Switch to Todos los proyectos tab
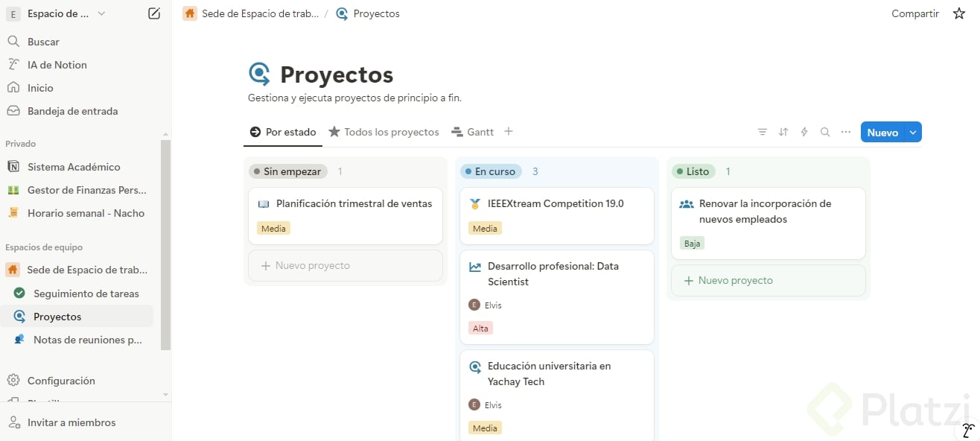The image size is (980, 441). click(384, 132)
